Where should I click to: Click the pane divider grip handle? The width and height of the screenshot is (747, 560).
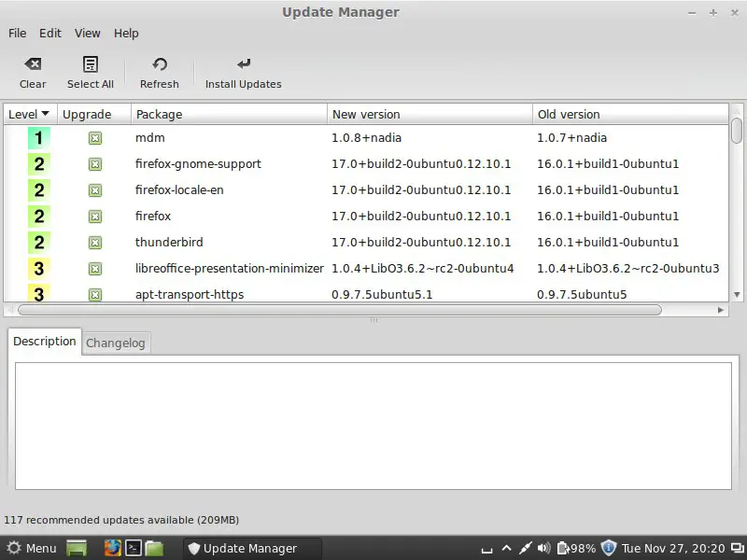374,320
